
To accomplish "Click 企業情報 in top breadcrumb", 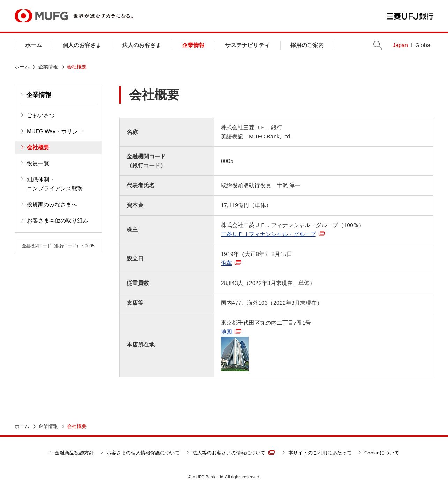I will 48,67.
